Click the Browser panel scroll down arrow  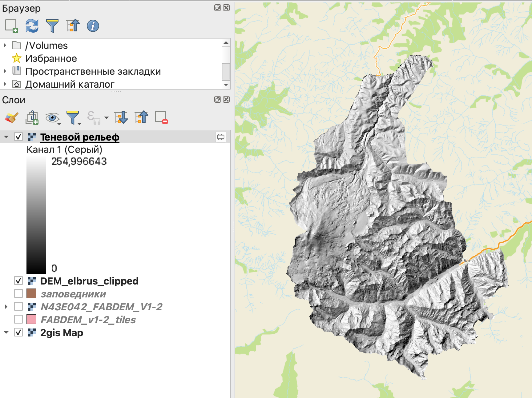(226, 85)
